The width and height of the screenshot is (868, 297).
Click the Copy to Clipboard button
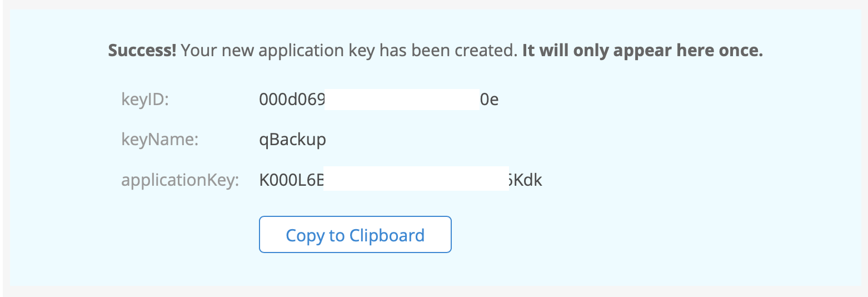coord(355,235)
